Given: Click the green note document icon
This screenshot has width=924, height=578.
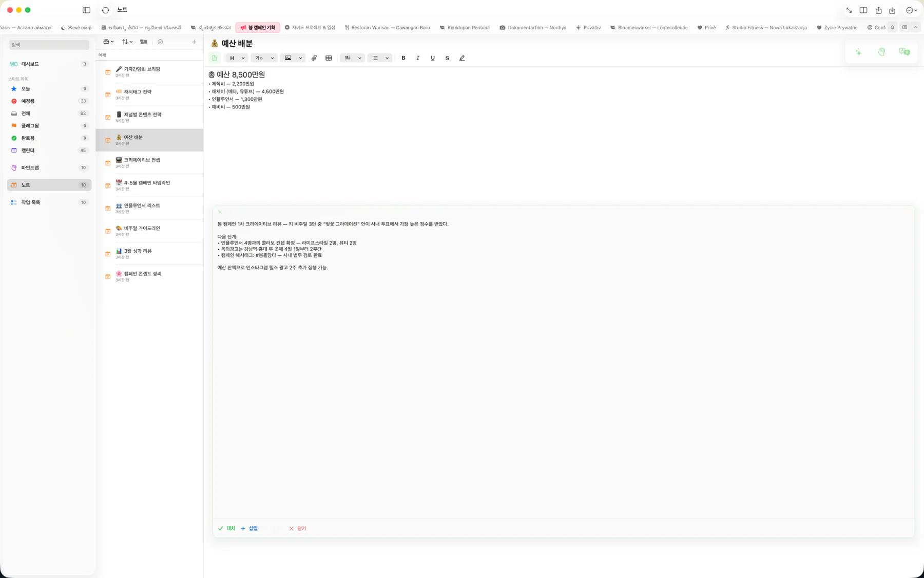Looking at the screenshot, I should [x=215, y=58].
